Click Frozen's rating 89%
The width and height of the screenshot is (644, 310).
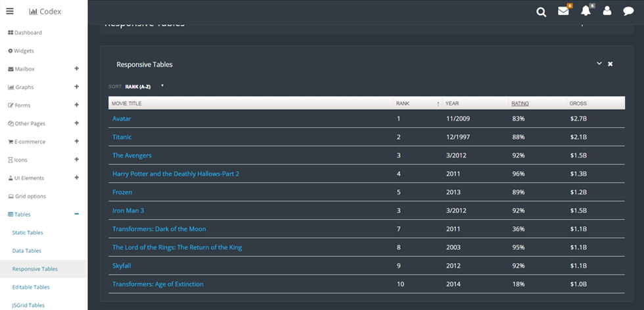click(x=518, y=192)
